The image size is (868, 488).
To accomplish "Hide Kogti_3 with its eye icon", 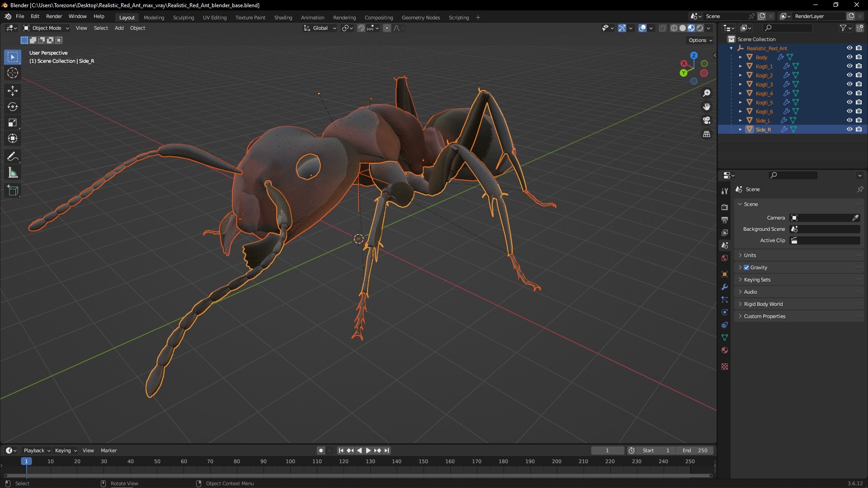I will tap(849, 84).
